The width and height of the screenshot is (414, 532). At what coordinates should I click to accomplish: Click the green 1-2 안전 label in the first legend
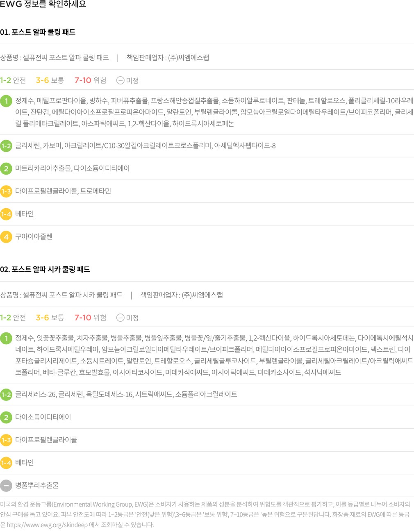click(x=13, y=80)
